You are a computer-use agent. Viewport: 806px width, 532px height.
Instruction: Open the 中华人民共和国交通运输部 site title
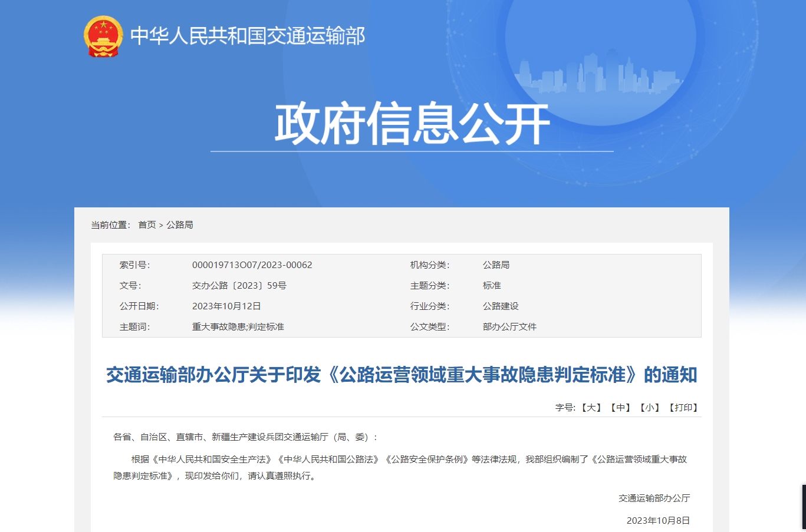248,36
